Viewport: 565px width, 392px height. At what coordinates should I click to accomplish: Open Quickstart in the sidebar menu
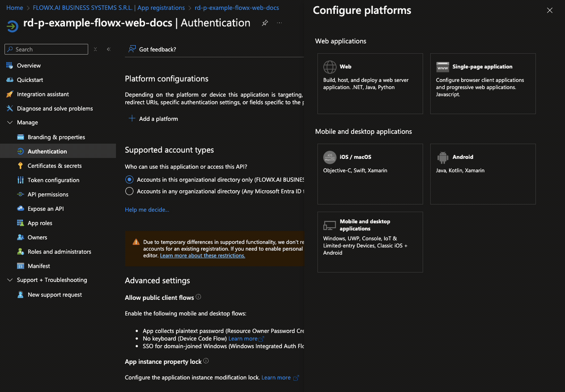30,80
